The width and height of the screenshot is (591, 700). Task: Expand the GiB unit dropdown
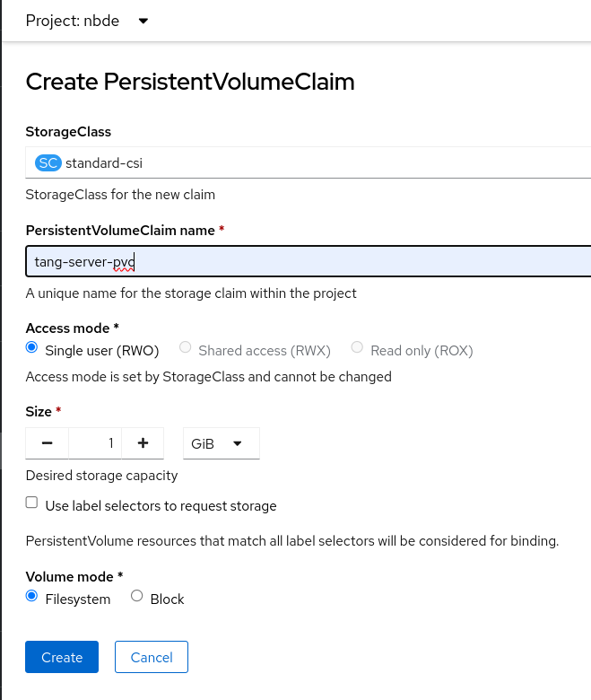(221, 443)
